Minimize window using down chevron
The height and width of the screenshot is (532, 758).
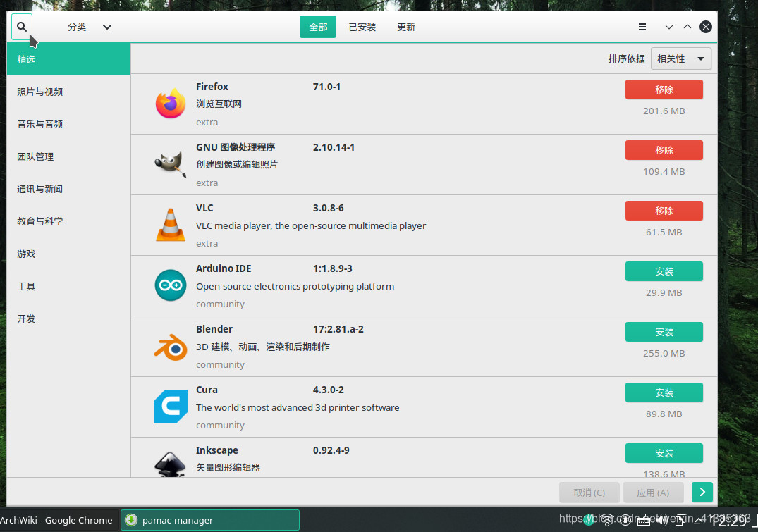point(668,27)
